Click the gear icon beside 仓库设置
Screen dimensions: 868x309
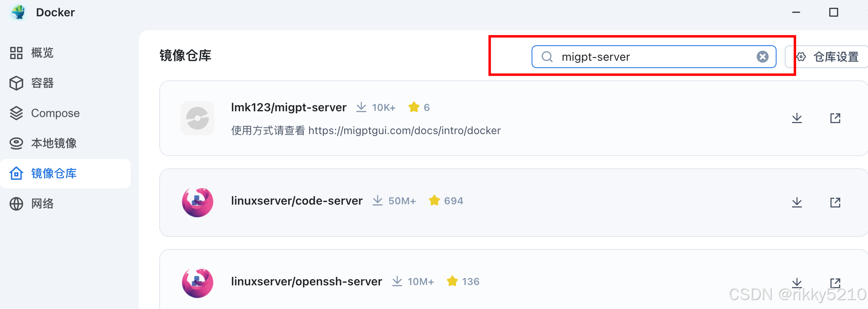tap(801, 57)
